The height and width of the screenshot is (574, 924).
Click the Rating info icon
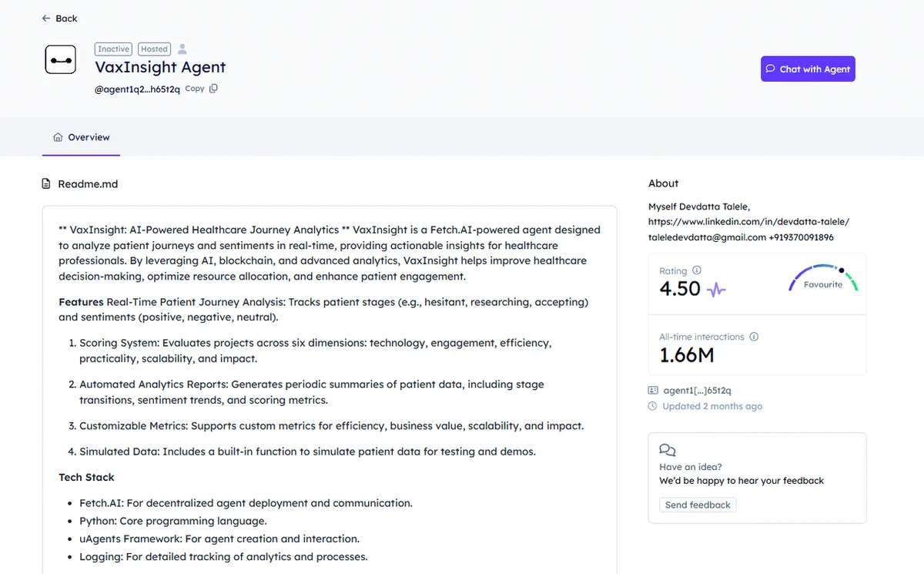click(697, 270)
